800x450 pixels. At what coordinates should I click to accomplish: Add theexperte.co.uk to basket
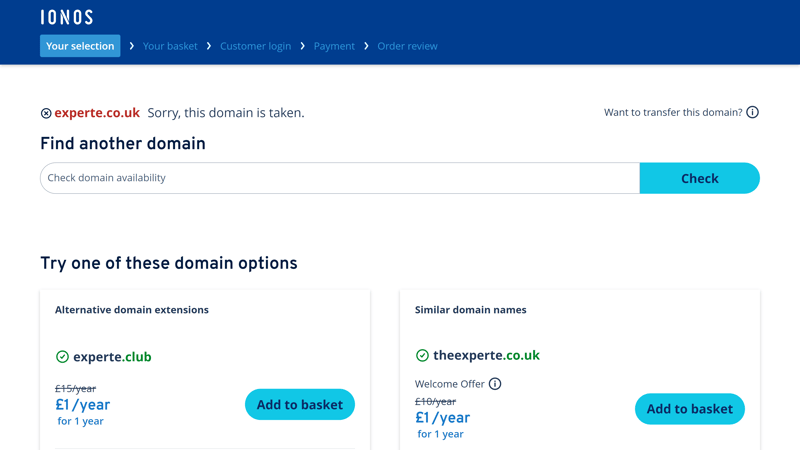coord(690,409)
